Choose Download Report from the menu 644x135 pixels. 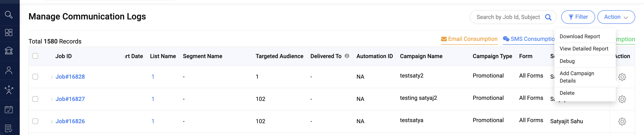pos(580,36)
